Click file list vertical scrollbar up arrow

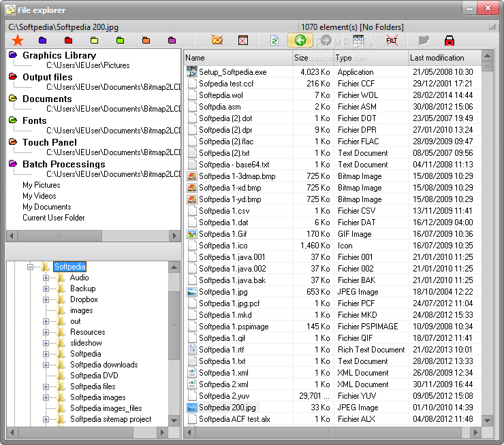click(487, 56)
